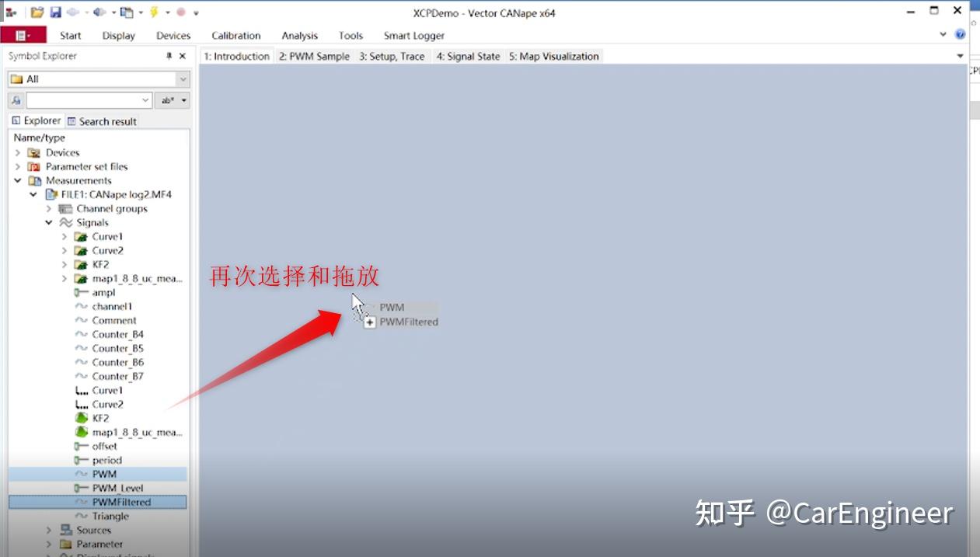Click the clipboard toolbar icon
The height and width of the screenshot is (557, 980).
(x=126, y=12)
